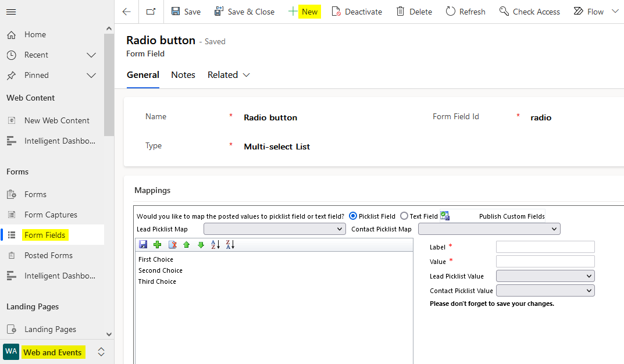Viewport: 624px width, 364px height.
Task: Select the Text Field radio button
Action: pyautogui.click(x=404, y=216)
